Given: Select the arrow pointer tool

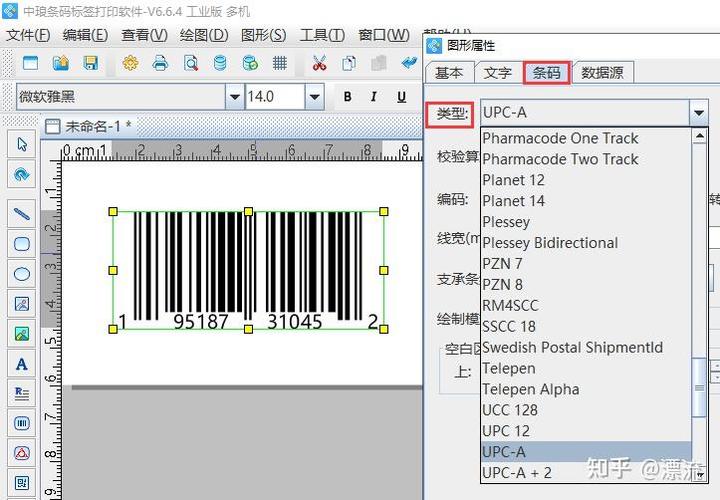Looking at the screenshot, I should coord(22,144).
